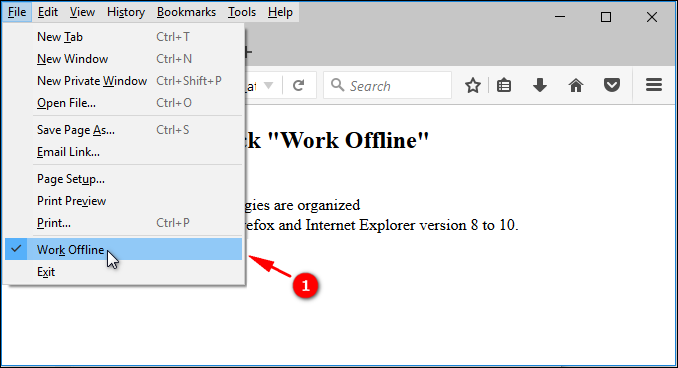Show bookmarks list icon
Screen dimensions: 678x368
[504, 85]
